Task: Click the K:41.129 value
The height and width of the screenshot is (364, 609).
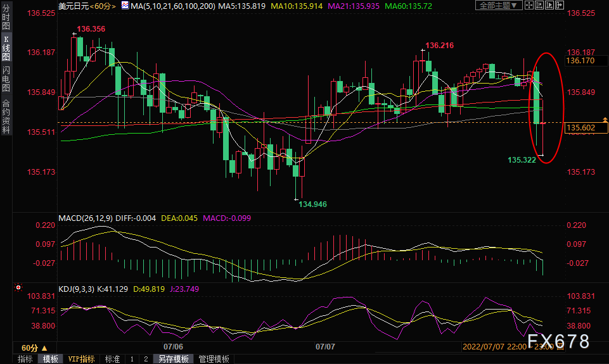Action: point(112,289)
